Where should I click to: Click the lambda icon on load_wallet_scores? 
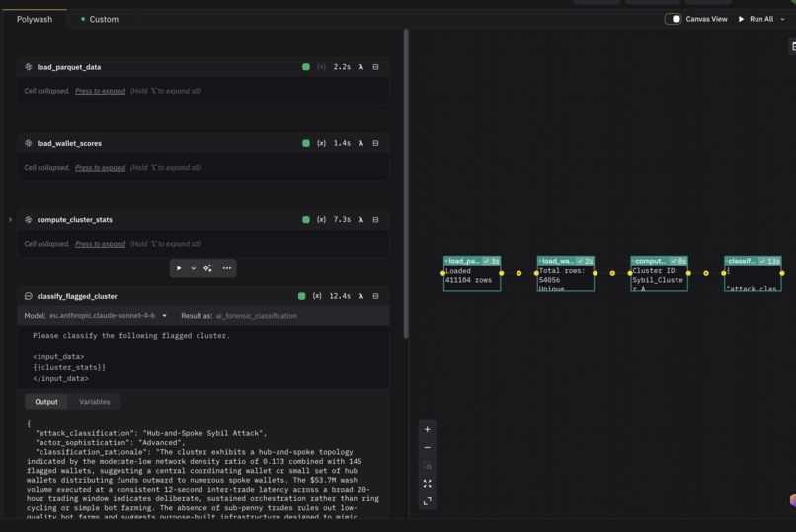[x=360, y=143]
